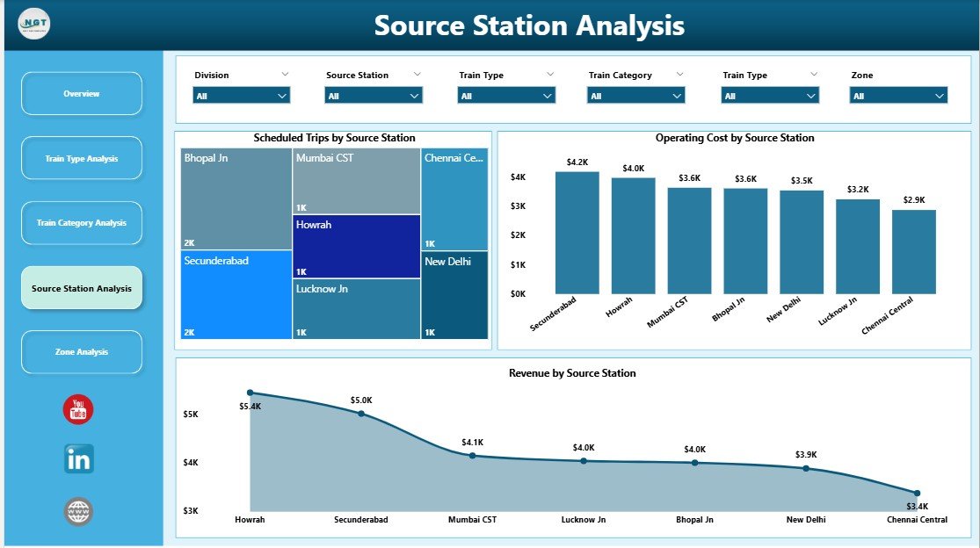Click the YouTube icon in sidebar
980x548 pixels.
pyautogui.click(x=78, y=409)
